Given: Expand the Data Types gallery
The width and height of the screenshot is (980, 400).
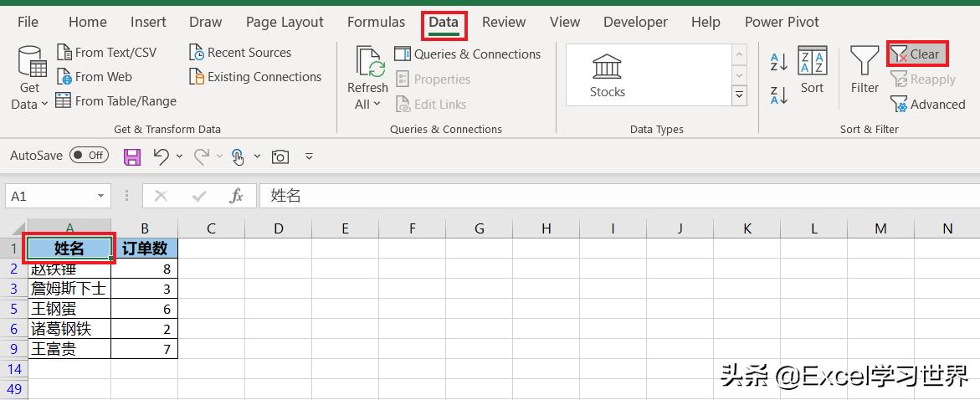Looking at the screenshot, I should (740, 96).
